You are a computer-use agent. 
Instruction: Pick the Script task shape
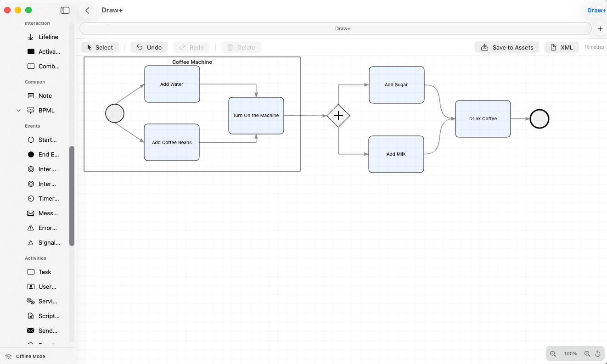pos(44,316)
